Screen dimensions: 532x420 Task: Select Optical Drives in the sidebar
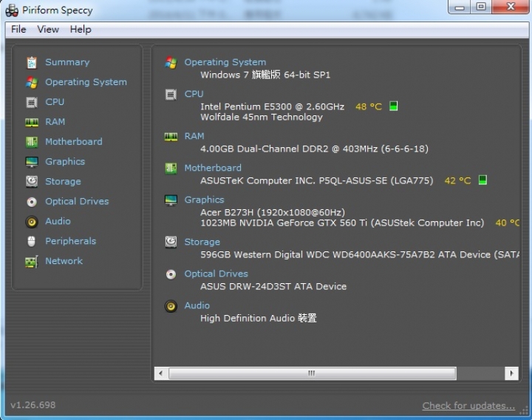click(x=77, y=201)
